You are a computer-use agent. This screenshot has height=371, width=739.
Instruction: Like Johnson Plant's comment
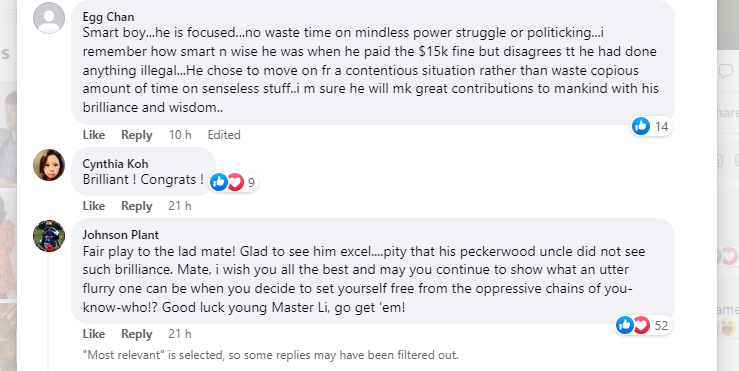94,334
